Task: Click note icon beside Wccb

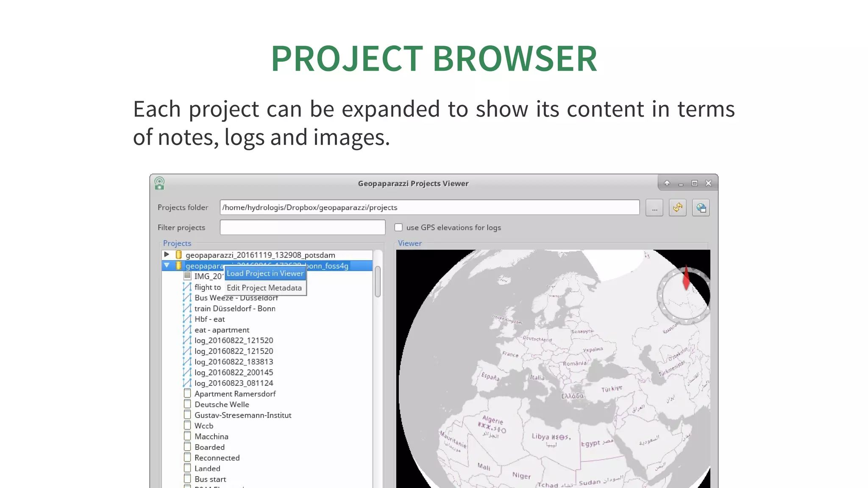Action: [187, 425]
